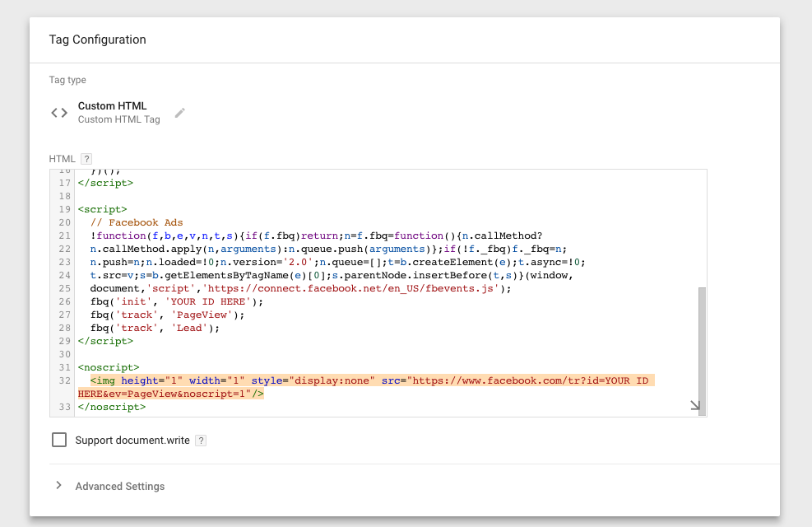Viewport: 812px width, 527px height.
Task: Click the !function(f,b,e,v,n,t,s) line 21
Action: point(317,236)
